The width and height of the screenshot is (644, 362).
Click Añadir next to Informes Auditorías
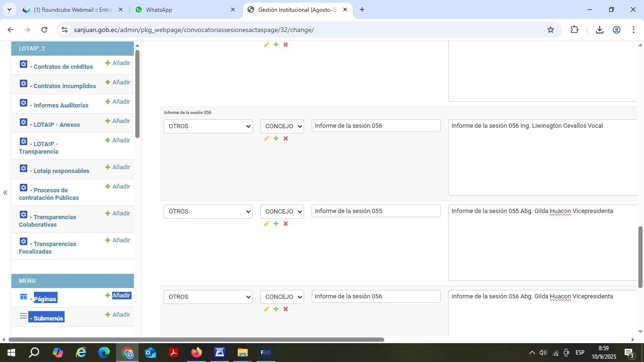tap(118, 102)
